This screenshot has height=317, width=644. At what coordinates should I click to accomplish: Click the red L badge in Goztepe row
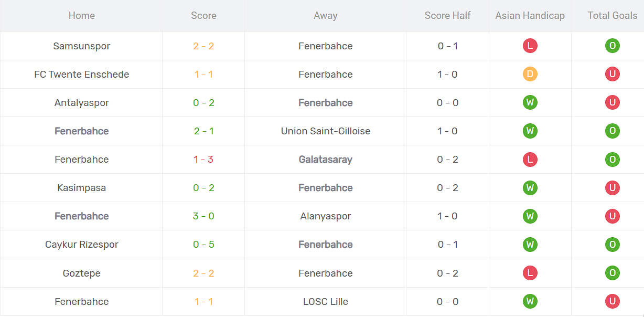(x=530, y=273)
